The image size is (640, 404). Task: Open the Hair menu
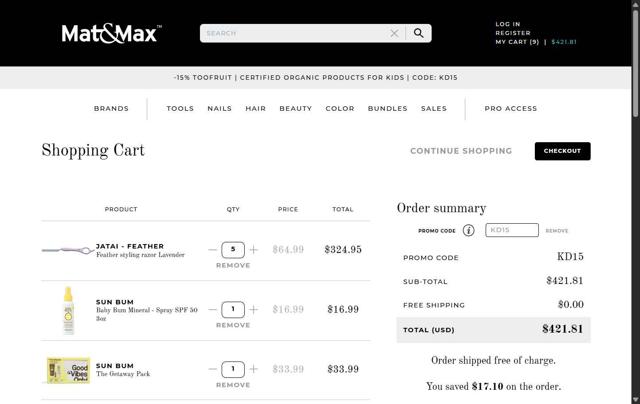[x=256, y=109]
